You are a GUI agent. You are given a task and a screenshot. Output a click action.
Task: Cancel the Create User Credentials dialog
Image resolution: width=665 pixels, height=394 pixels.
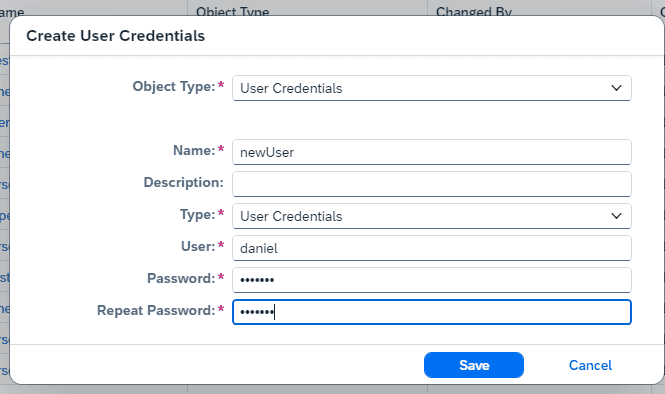point(590,365)
